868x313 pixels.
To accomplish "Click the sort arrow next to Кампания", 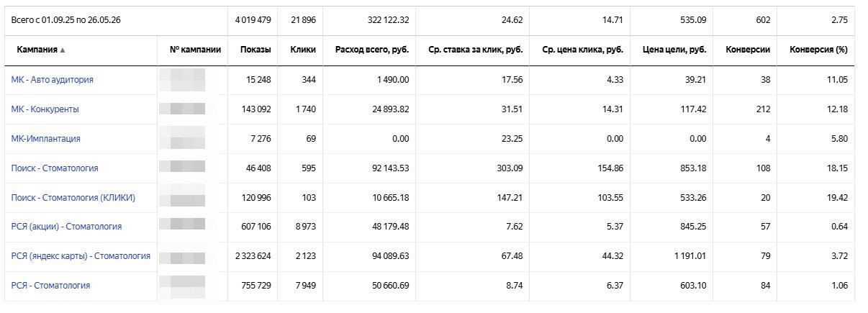I will click(63, 50).
